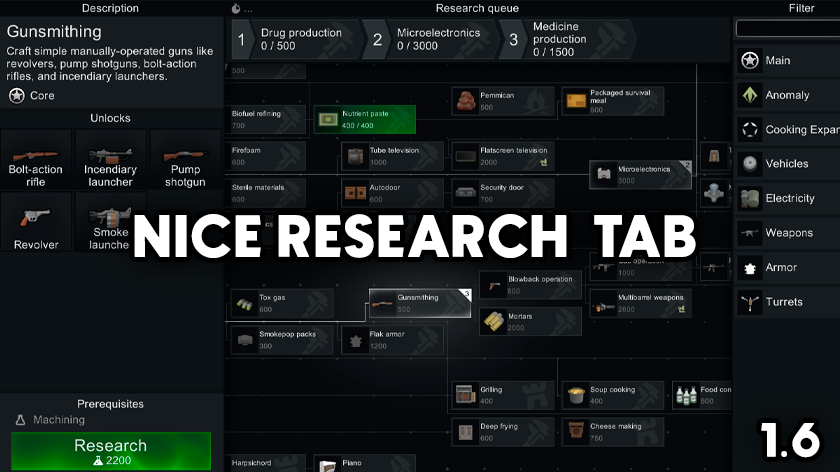The height and width of the screenshot is (472, 840).
Task: Click the filter search field
Action: pyautogui.click(x=788, y=28)
